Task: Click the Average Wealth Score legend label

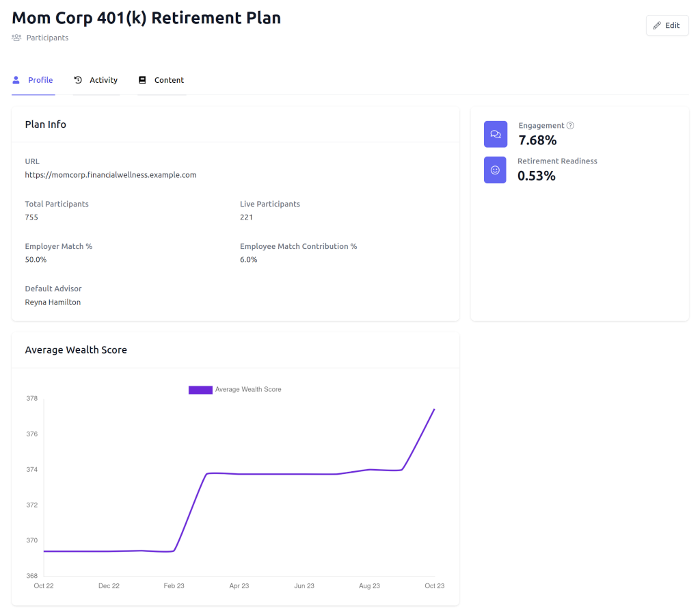Action: click(248, 390)
